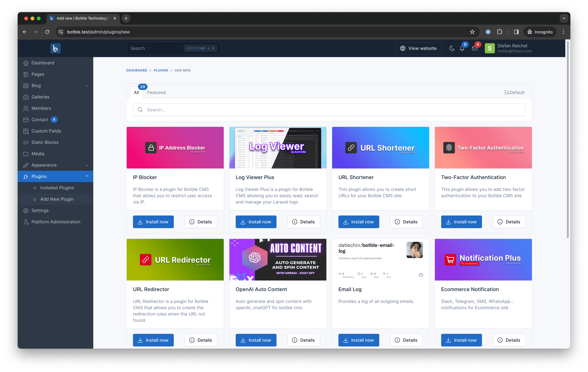This screenshot has width=588, height=372.
Task: Switch to the Featured tab
Action: [156, 92]
